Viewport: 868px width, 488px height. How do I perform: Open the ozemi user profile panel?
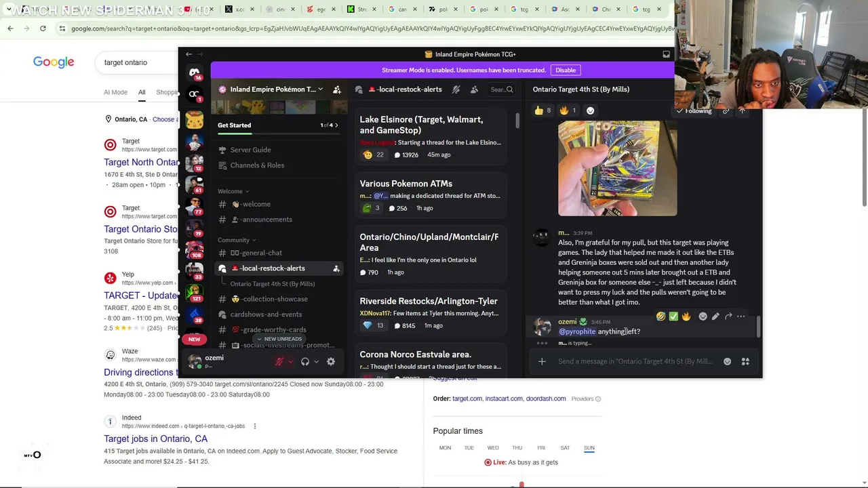tap(214, 361)
